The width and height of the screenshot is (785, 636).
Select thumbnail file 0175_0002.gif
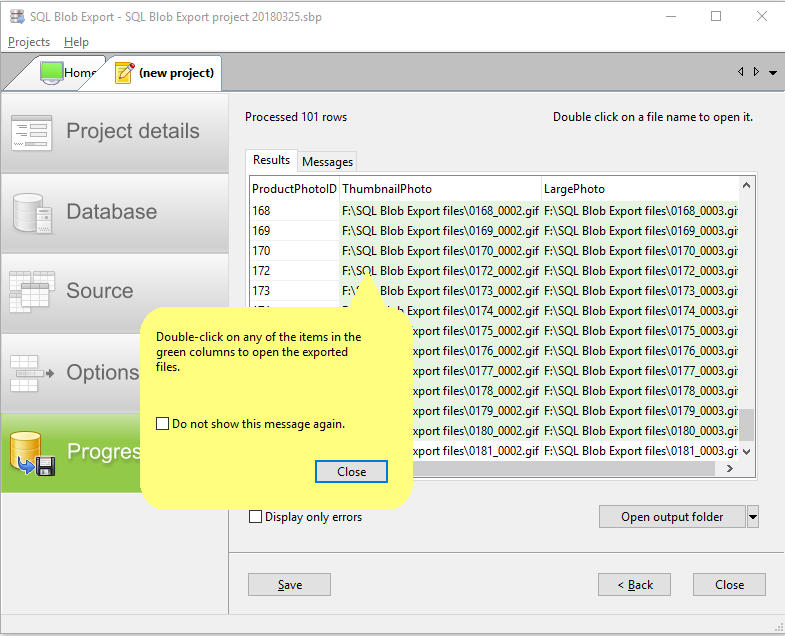(x=477, y=331)
